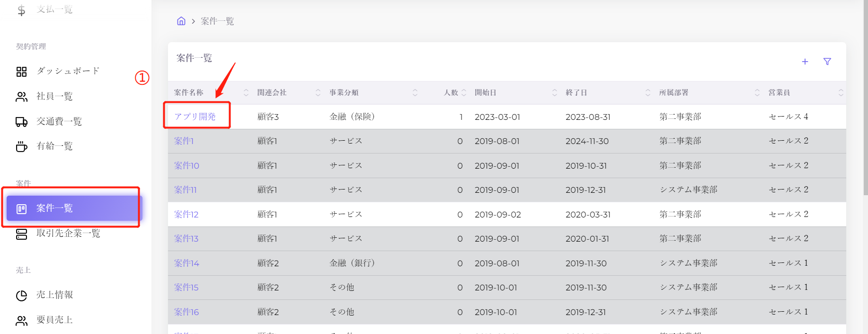The width and height of the screenshot is (868, 334).
Task: Sort table by 開始日 column arrows
Action: 554,93
